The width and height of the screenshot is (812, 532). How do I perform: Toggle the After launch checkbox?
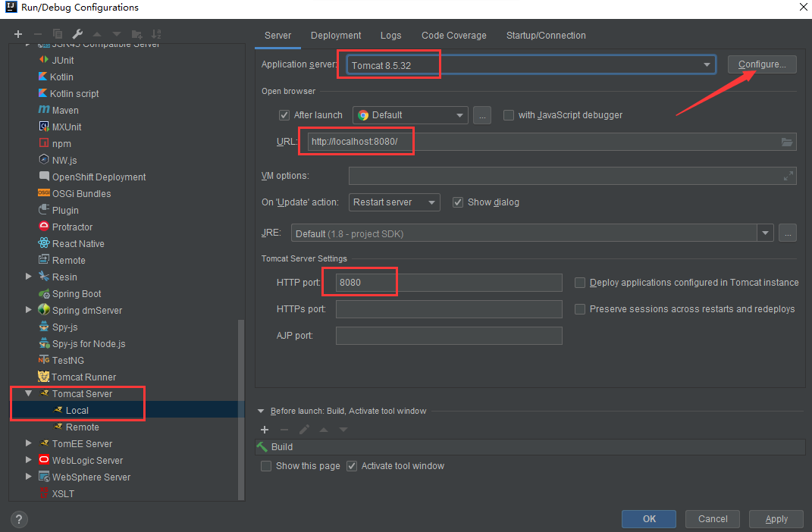point(284,115)
